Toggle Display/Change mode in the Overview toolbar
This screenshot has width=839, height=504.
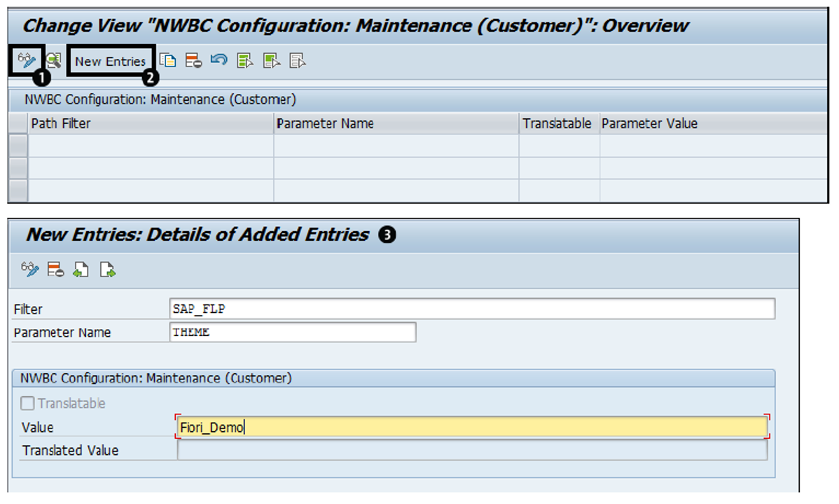click(x=27, y=61)
